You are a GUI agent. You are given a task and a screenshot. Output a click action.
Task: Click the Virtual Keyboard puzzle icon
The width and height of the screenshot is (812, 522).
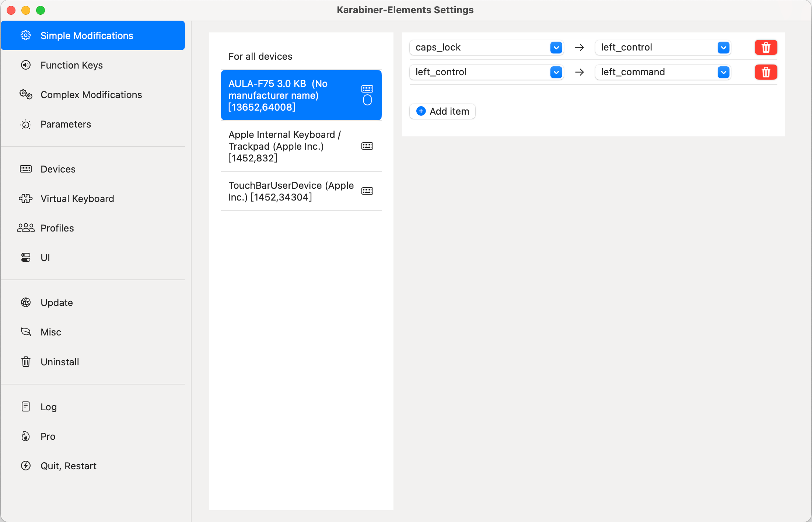[26, 198]
